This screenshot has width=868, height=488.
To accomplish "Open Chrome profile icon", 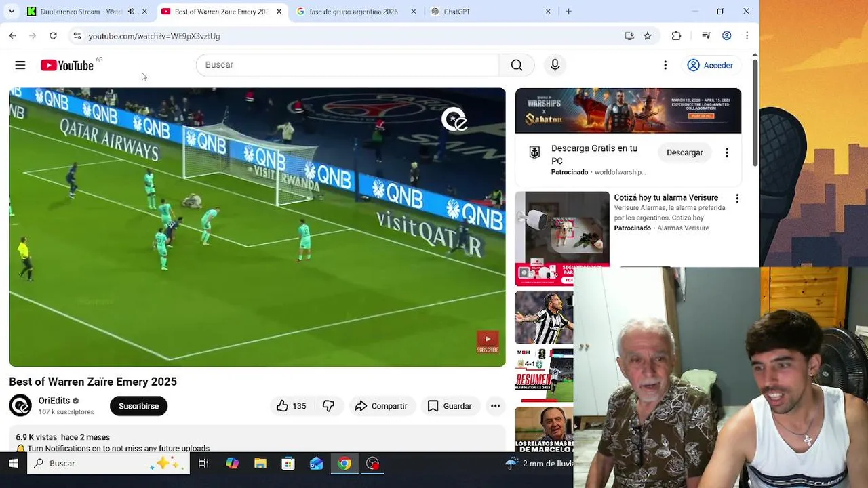I will (726, 36).
